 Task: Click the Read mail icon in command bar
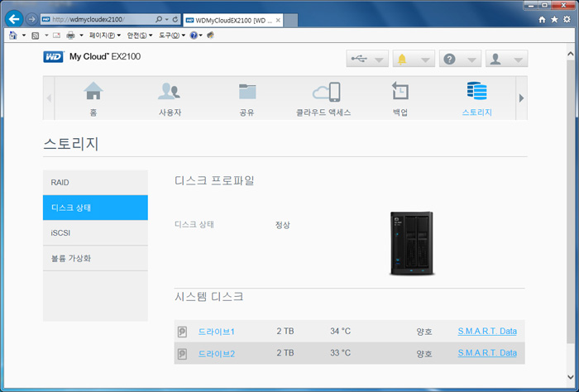(x=56, y=36)
